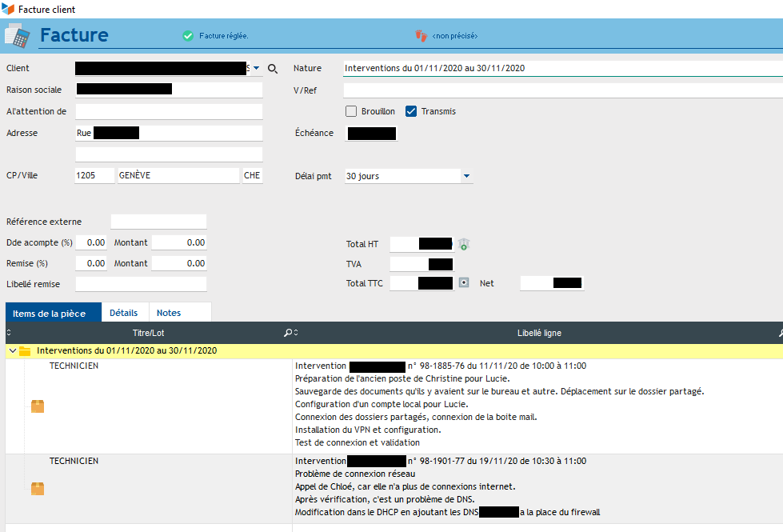Collapse the Interventions du 01/11/2020 group
Viewport: 783px width, 532px height.
click(x=11, y=350)
